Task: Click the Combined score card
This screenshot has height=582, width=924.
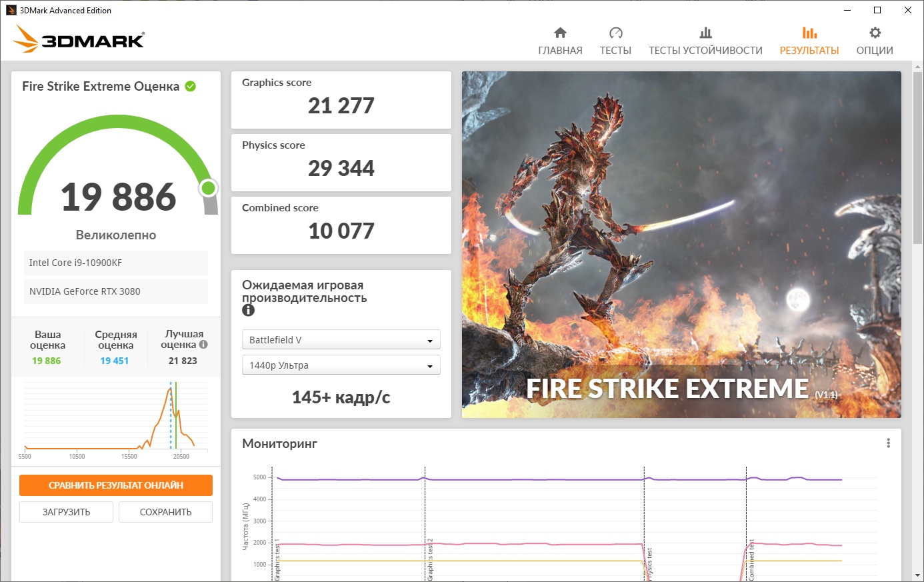Action: [x=341, y=225]
